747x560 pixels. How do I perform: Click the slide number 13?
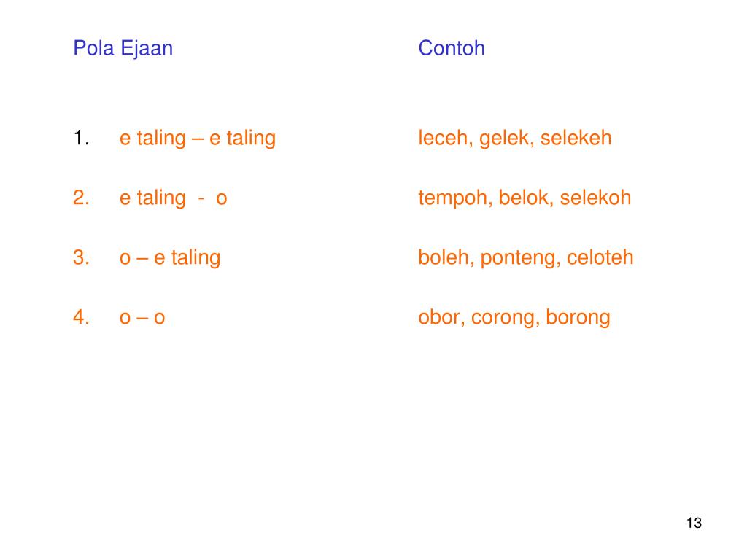click(694, 523)
